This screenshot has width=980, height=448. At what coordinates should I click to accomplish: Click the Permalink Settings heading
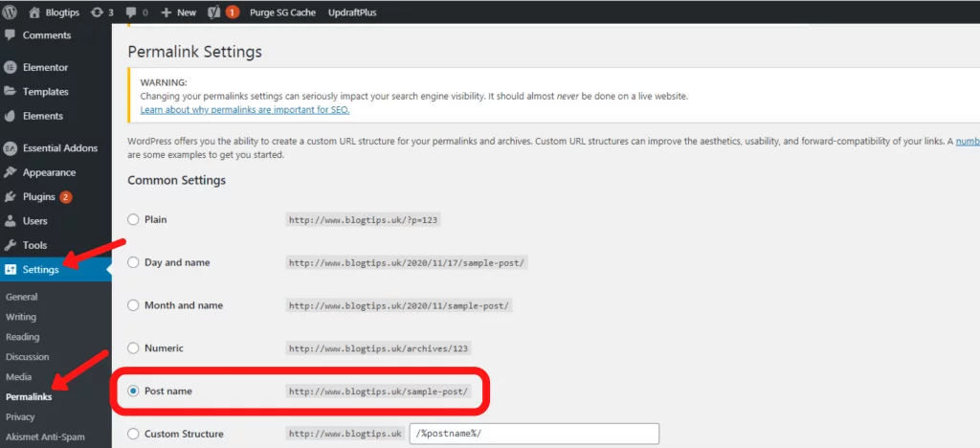pyautogui.click(x=194, y=52)
